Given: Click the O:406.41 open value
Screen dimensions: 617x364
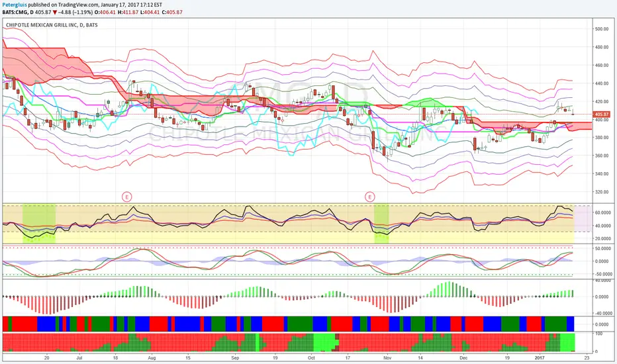Looking at the screenshot, I should coord(105,12).
